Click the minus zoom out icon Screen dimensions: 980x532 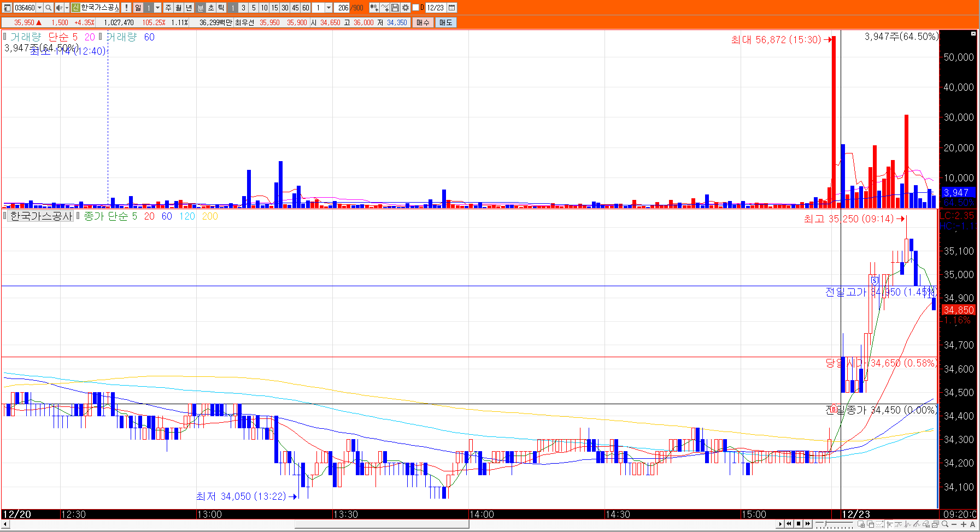954,524
